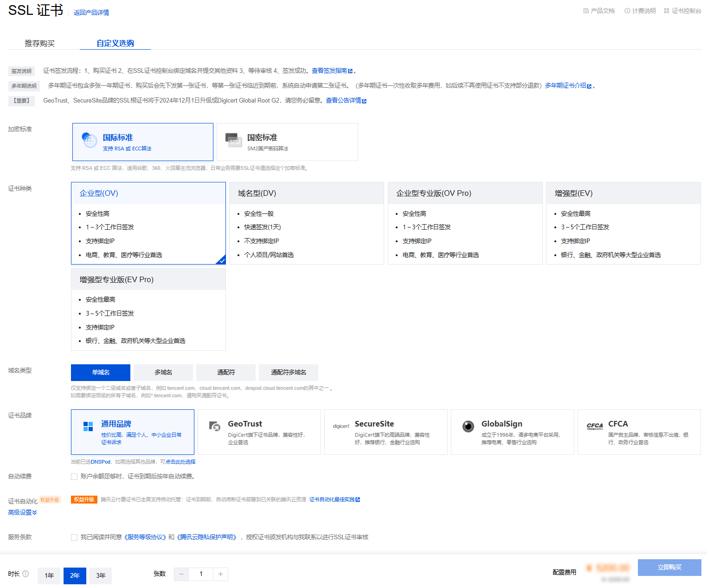The height and width of the screenshot is (588, 707).
Task: Click the digicert SecureSite logo icon
Action: (341, 426)
